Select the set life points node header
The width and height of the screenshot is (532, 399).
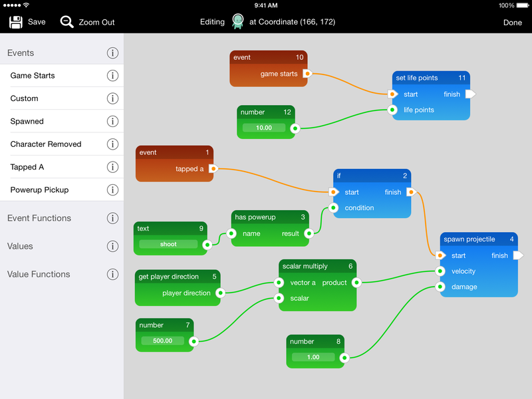pos(431,78)
